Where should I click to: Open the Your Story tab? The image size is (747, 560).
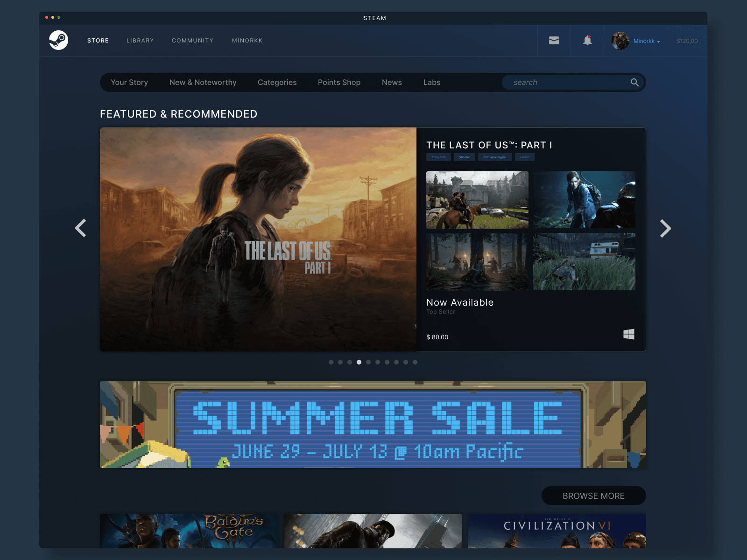pyautogui.click(x=129, y=82)
